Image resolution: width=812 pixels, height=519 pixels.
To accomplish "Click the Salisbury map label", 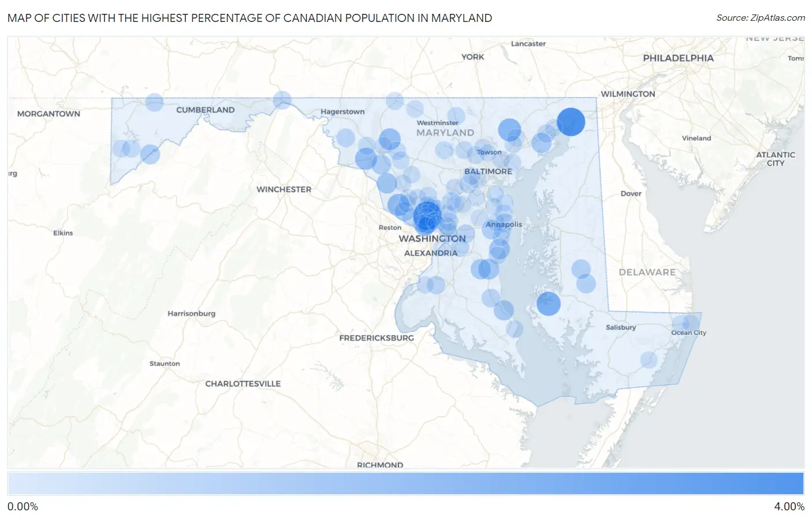I will tap(621, 327).
